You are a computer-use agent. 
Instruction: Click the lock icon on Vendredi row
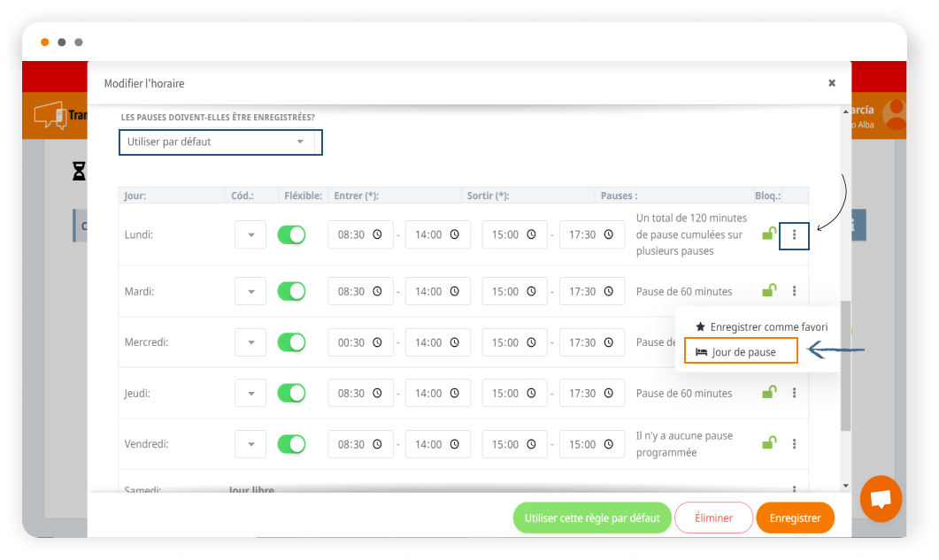(x=770, y=443)
